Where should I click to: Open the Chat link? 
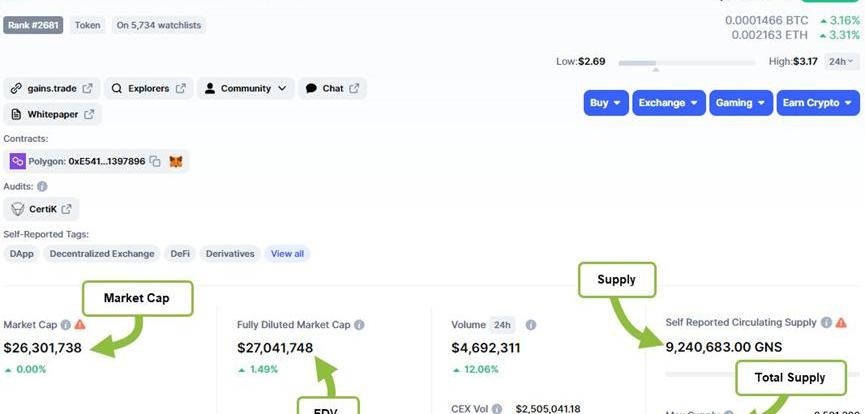[332, 89]
